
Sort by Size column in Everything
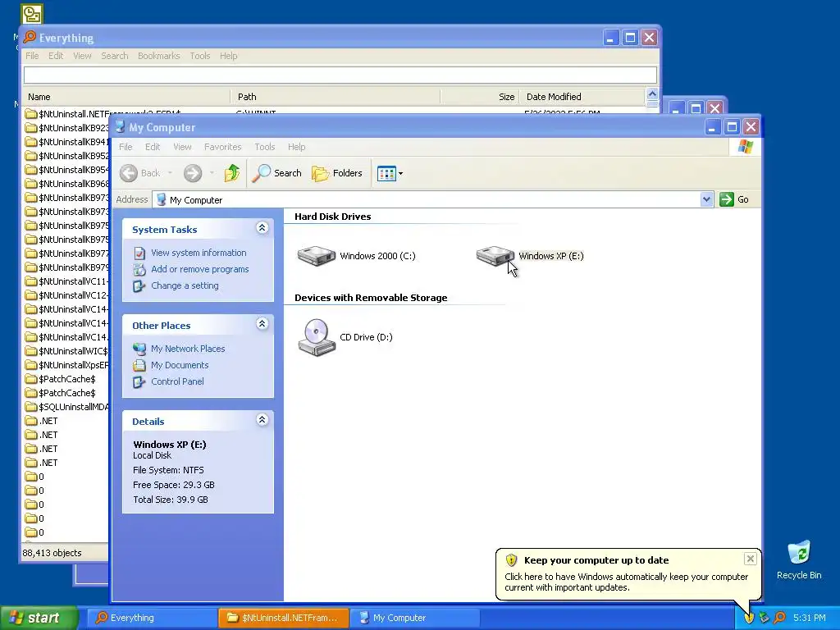point(479,97)
